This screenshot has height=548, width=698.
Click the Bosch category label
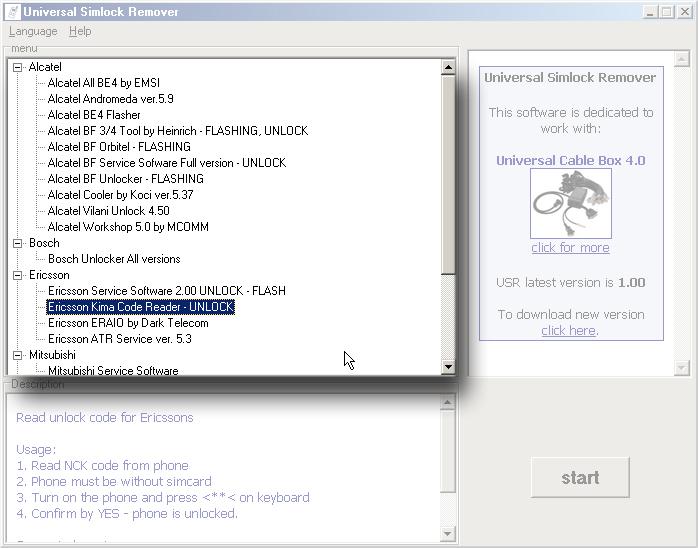pos(44,243)
